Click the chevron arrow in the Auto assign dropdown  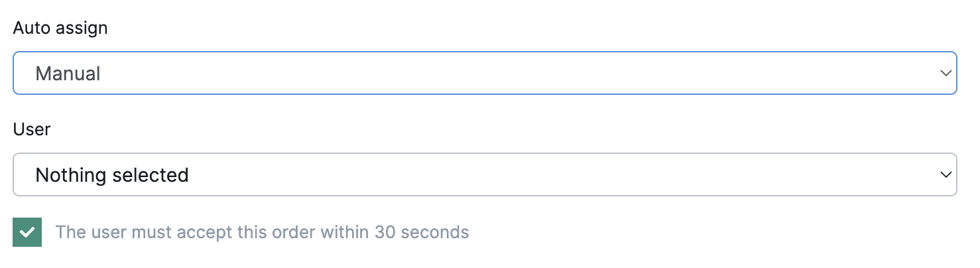tap(946, 73)
